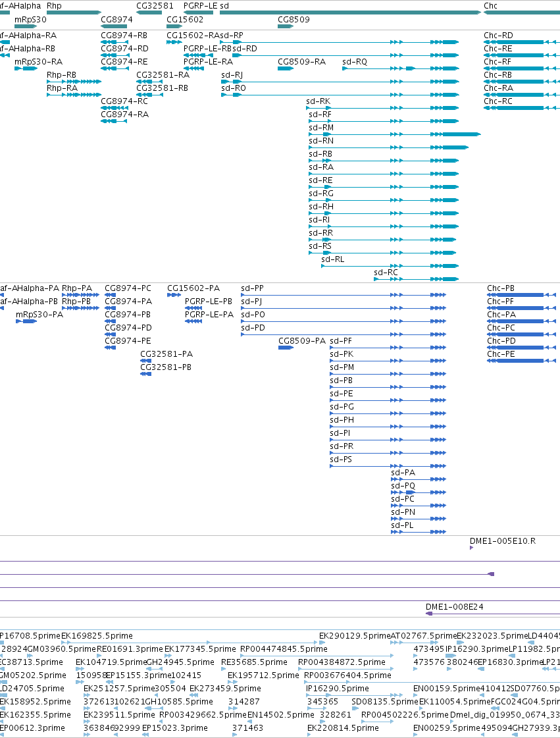560x738 pixels.
Task: Click EST label Dmel_dig_019950_0674_33
Action: (x=505, y=715)
